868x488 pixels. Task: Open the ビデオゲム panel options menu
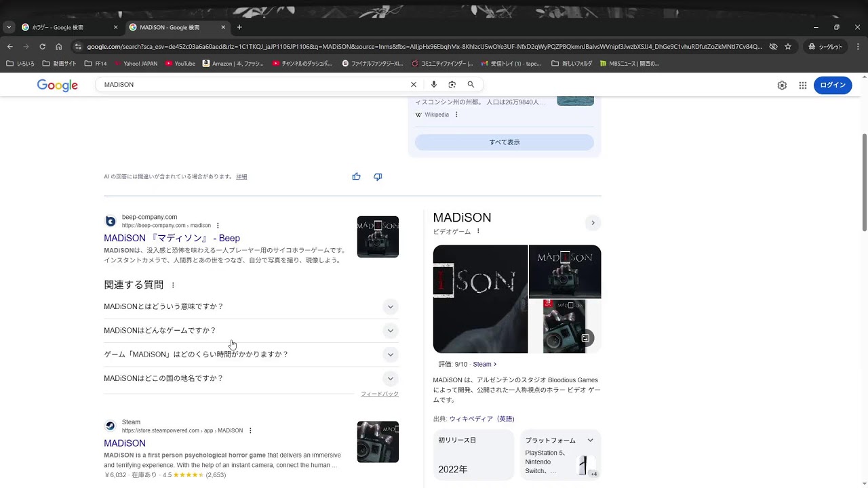pyautogui.click(x=478, y=231)
